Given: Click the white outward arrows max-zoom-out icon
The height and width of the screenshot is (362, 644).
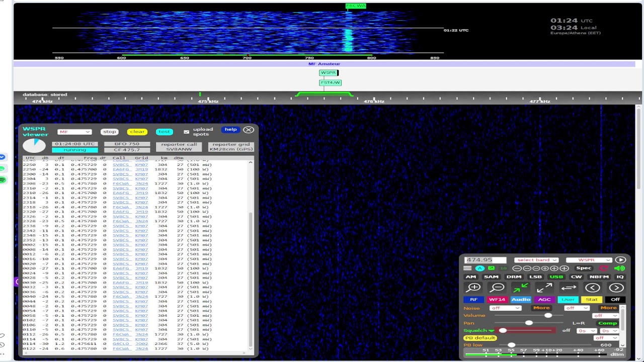Looking at the screenshot, I should point(544,288).
